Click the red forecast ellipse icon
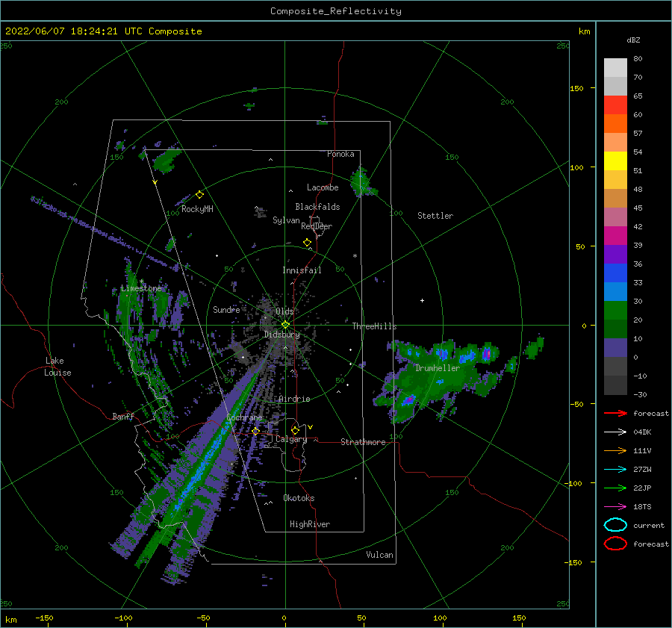Viewport: 672px width, 628px height. 615,544
